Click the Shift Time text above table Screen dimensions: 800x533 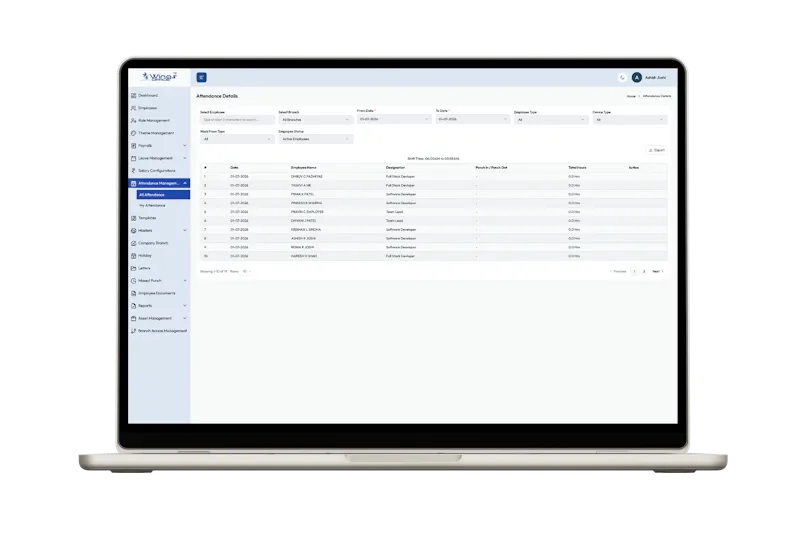tap(433, 159)
